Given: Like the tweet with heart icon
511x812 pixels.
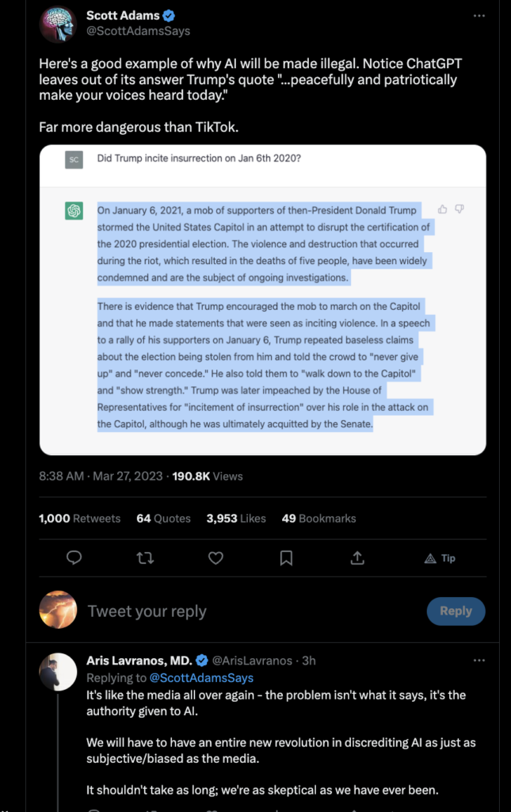Looking at the screenshot, I should click(x=215, y=557).
